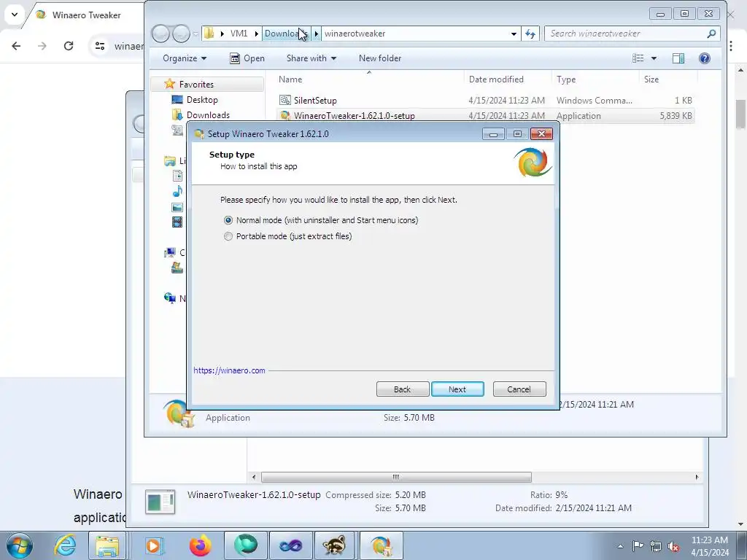Image resolution: width=747 pixels, height=560 pixels.
Task: Expand the arrow after VM1 breadcrumb
Action: click(256, 34)
